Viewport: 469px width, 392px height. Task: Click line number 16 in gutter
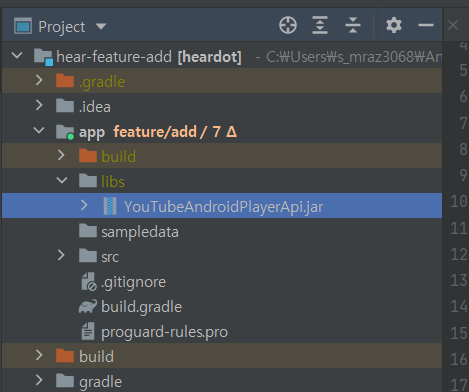(x=459, y=359)
